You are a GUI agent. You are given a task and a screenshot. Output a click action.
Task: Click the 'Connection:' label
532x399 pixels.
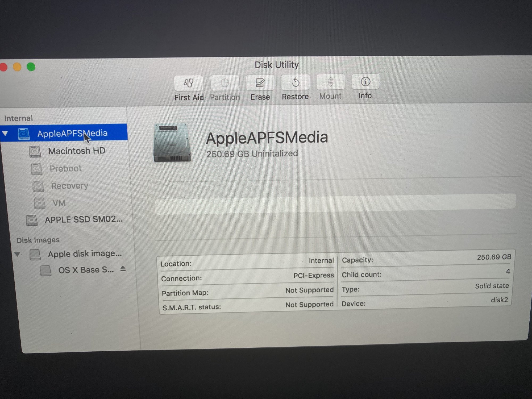tap(181, 279)
